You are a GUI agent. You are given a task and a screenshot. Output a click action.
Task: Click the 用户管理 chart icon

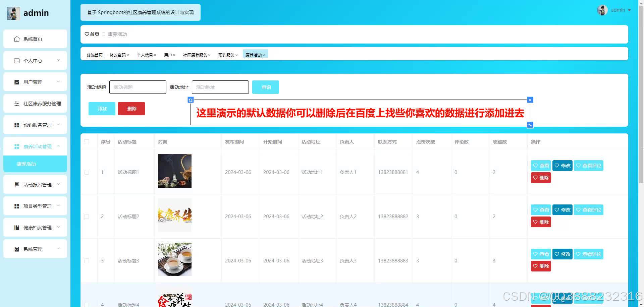pyautogui.click(x=17, y=81)
